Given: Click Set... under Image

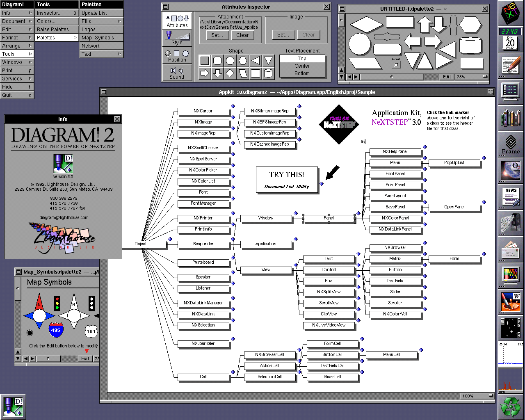Looking at the screenshot, I should pyautogui.click(x=283, y=35).
